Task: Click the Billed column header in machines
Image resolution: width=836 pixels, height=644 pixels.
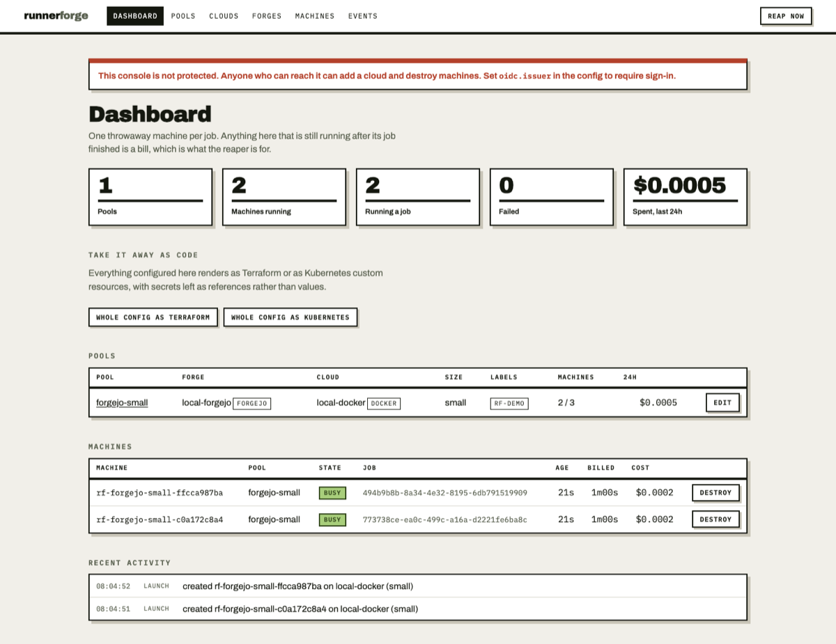Action: point(601,468)
